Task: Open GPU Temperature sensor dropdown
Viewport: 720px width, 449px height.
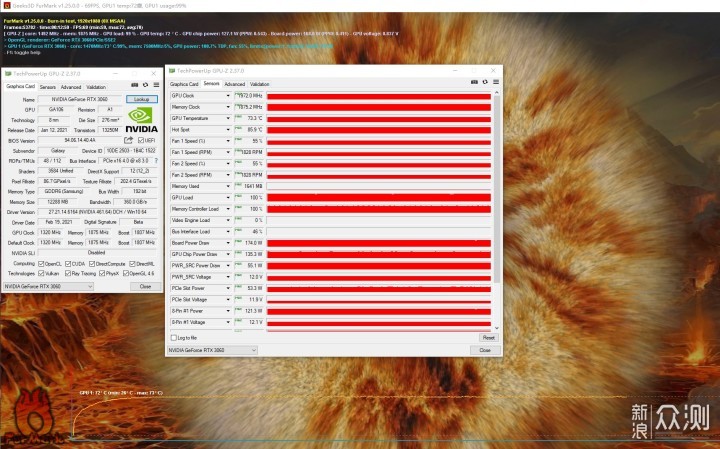Action: [x=228, y=118]
